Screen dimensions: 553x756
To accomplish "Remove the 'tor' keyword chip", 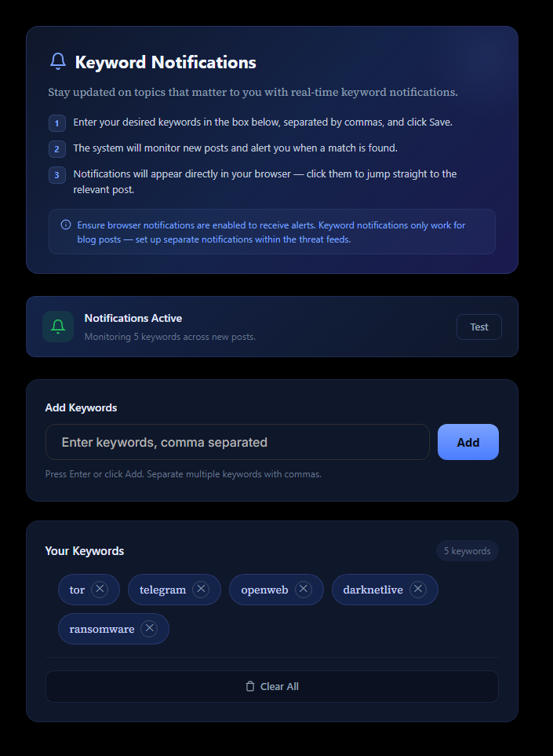I will pos(100,590).
